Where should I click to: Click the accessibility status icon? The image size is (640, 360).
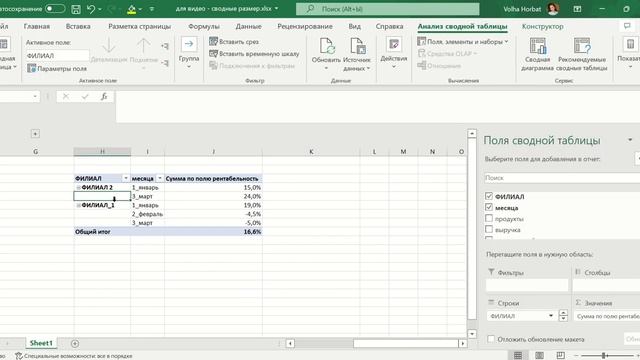(x=19, y=356)
